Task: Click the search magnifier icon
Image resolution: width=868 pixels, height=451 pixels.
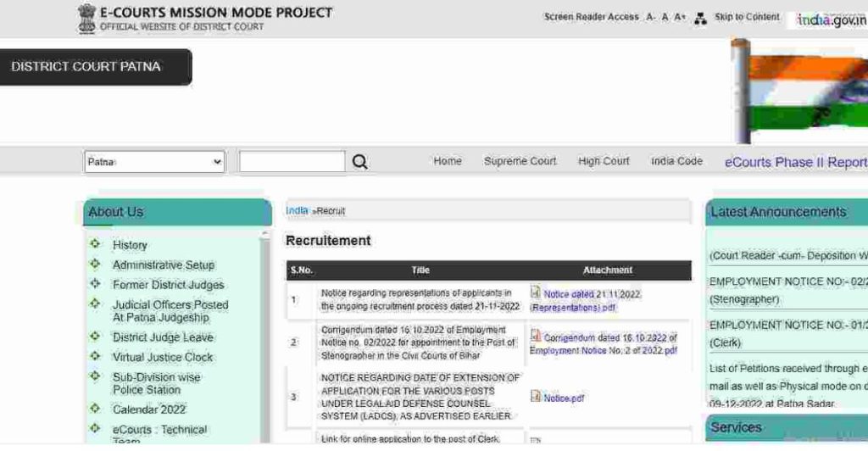Action: [x=359, y=162]
